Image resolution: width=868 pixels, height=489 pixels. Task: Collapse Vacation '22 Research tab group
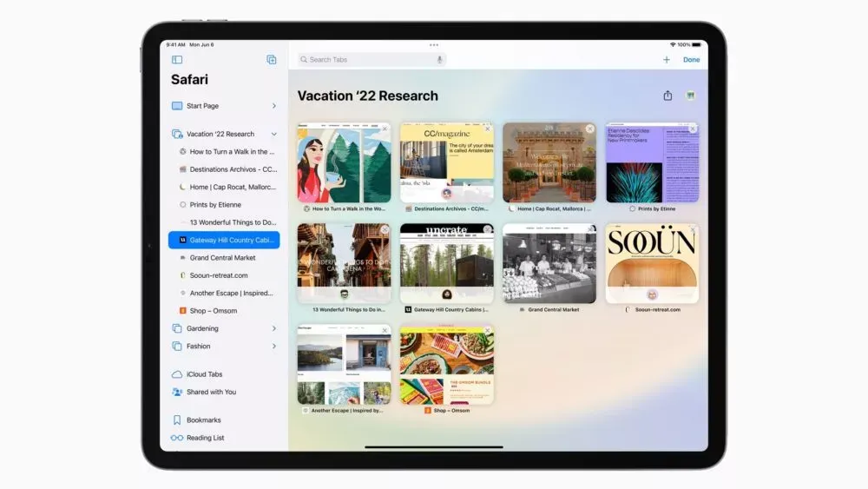tap(274, 135)
